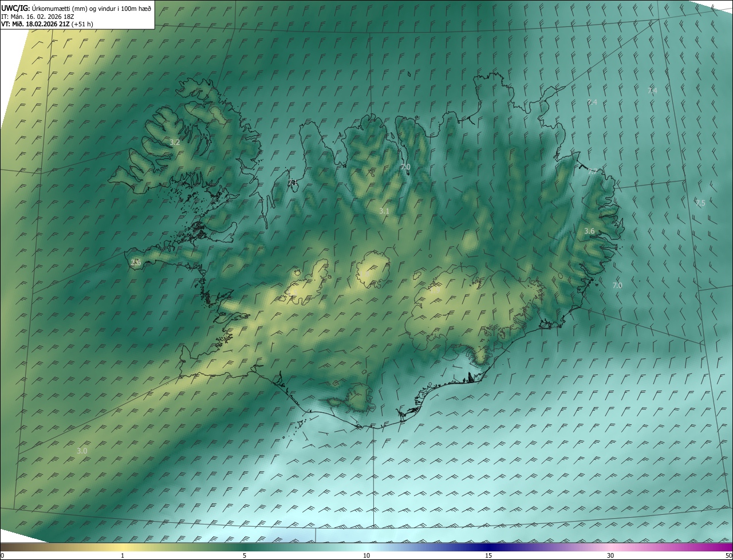Screen dimensions: 733x560
Task: Click the 3.2 value over the Westfjords
Action: tap(175, 142)
